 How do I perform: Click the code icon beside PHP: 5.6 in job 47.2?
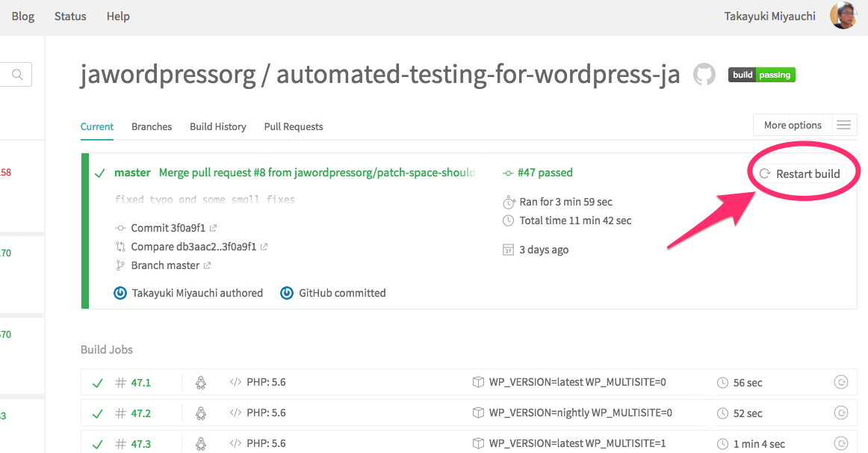[235, 413]
